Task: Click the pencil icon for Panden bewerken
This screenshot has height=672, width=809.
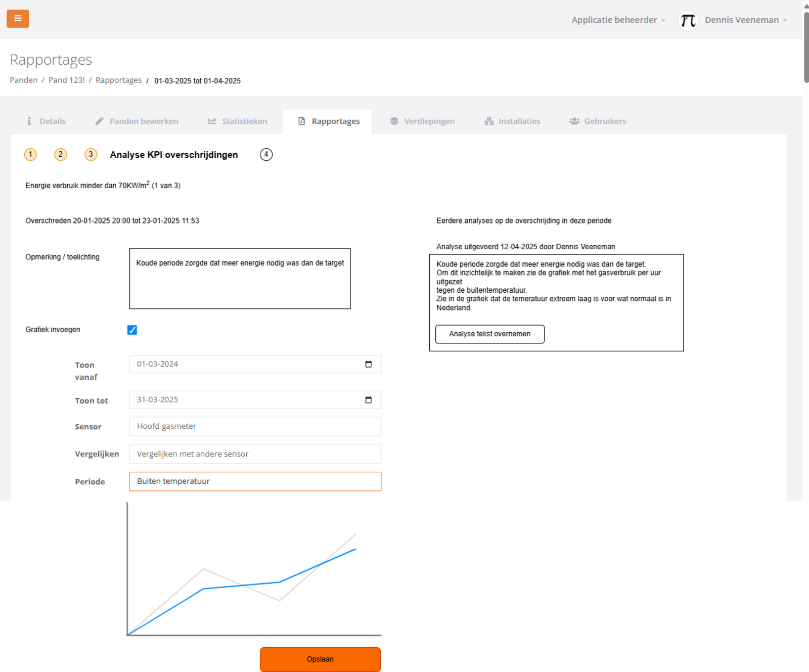Action: pos(100,121)
